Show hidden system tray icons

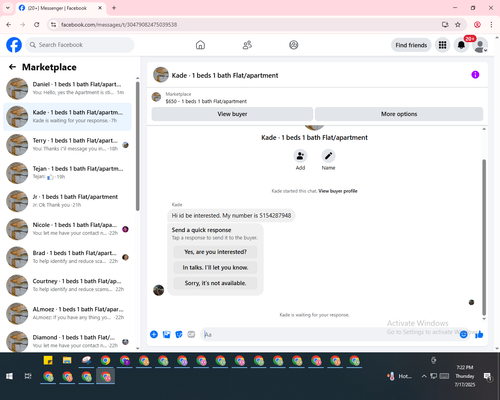(x=424, y=376)
